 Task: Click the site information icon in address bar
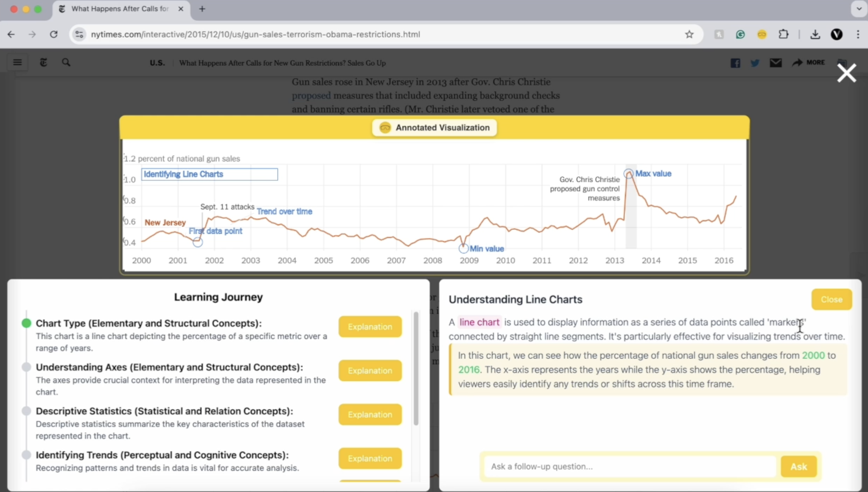tap(79, 34)
